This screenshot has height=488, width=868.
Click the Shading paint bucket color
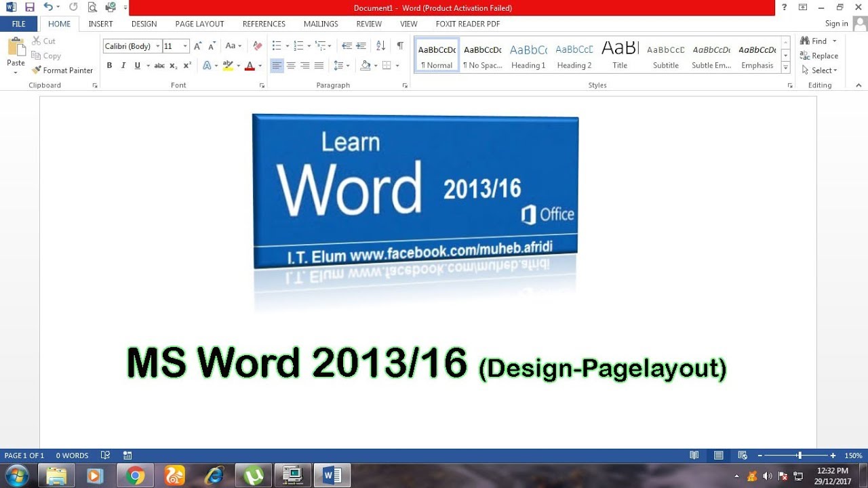tap(366, 66)
